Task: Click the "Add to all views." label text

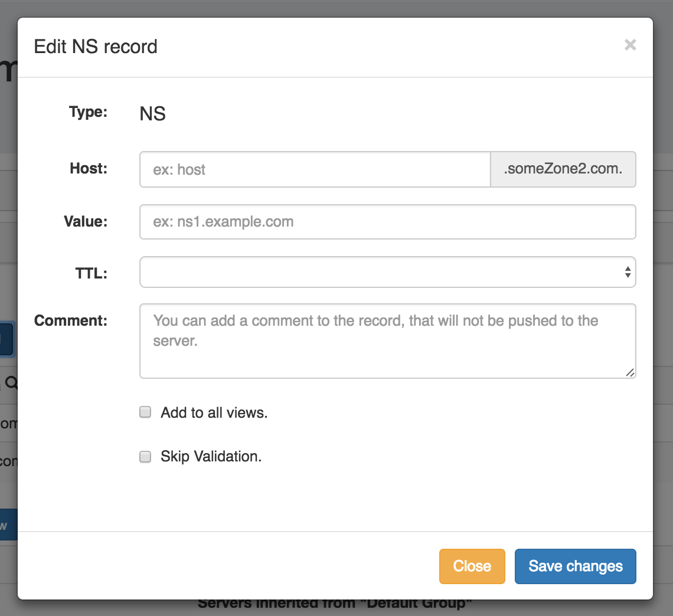Action: (214, 412)
